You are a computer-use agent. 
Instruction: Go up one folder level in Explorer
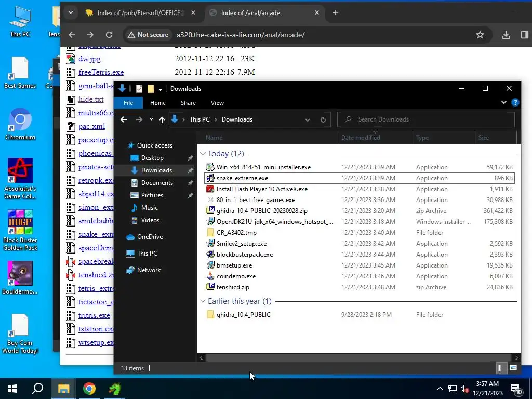(162, 119)
